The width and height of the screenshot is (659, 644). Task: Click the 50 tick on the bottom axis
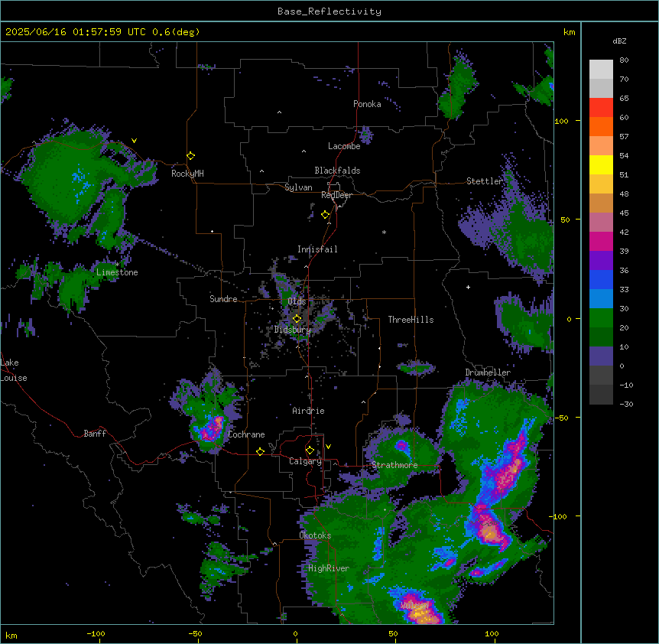pos(393,633)
